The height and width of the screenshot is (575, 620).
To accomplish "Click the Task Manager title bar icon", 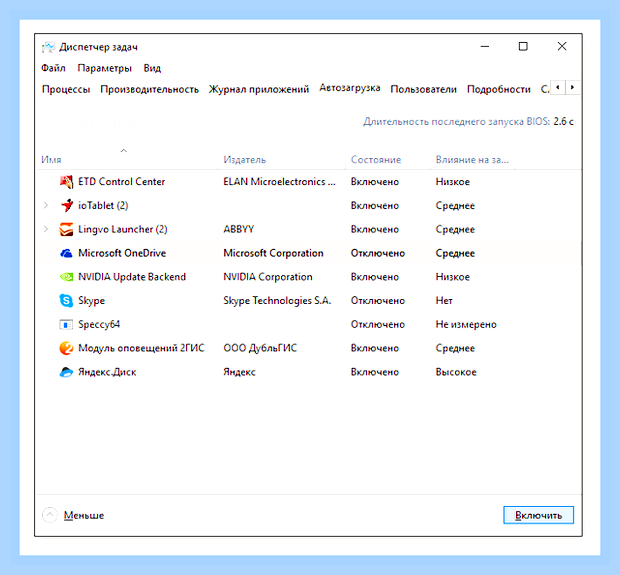I will click(48, 47).
